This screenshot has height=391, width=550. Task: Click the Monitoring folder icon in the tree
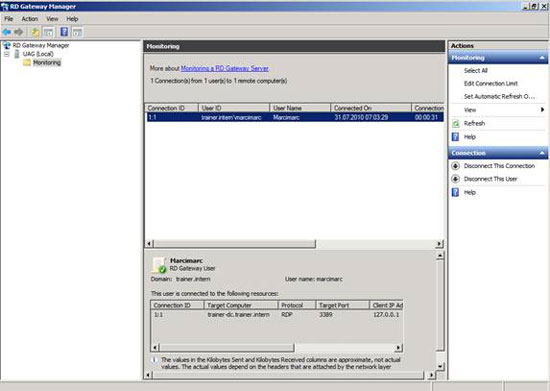click(27, 63)
